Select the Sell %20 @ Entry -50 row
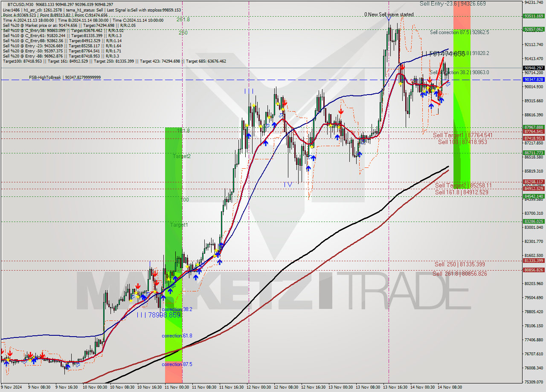The width and height of the screenshot is (546, 392). coord(62,51)
